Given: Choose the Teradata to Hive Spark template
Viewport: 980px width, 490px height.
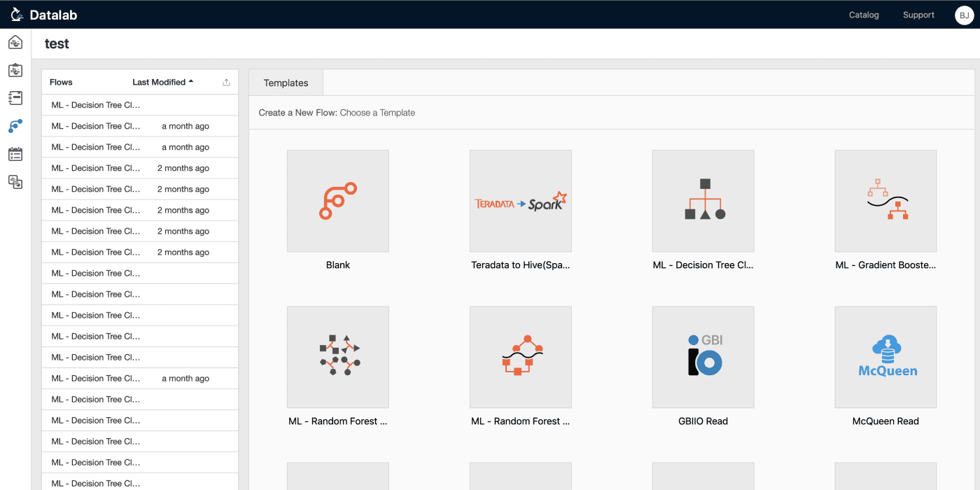Looking at the screenshot, I should click(x=521, y=201).
